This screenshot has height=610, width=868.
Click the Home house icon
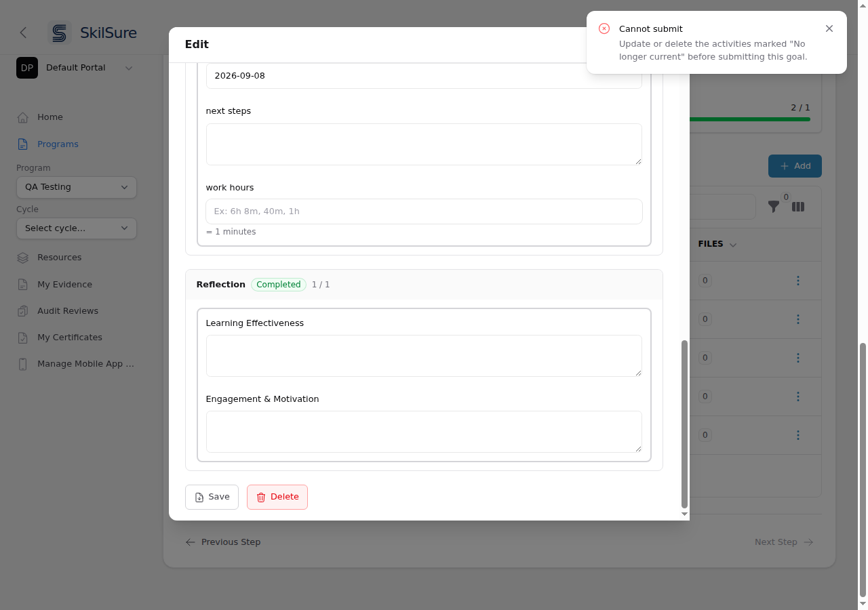click(23, 117)
